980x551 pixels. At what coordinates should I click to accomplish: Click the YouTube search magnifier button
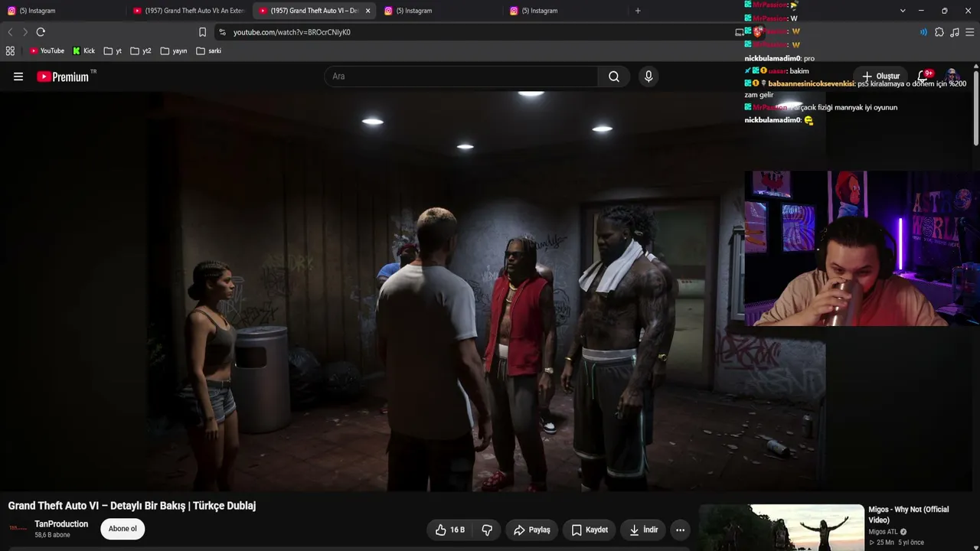(614, 77)
